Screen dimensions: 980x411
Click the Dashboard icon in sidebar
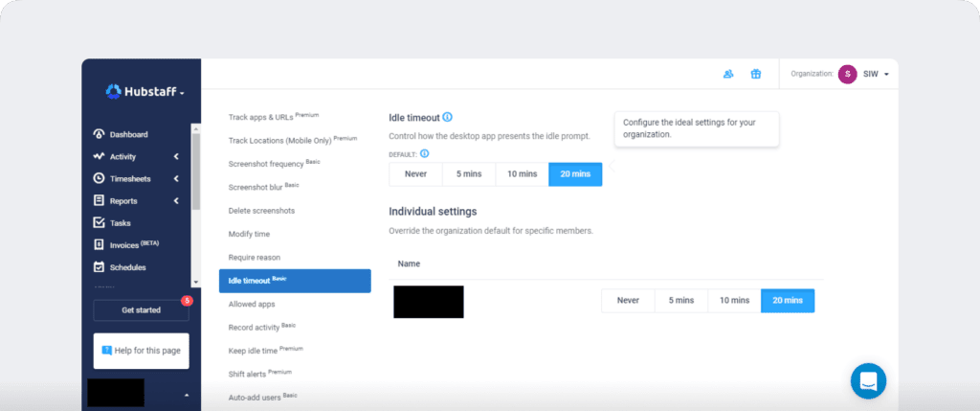[99, 134]
